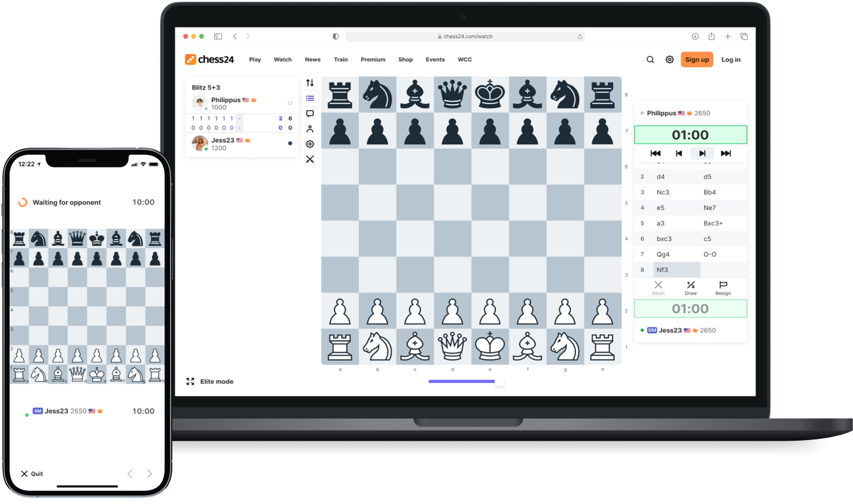Enable Elite mode
Viewport: 853px width, 504px height.
tap(210, 381)
